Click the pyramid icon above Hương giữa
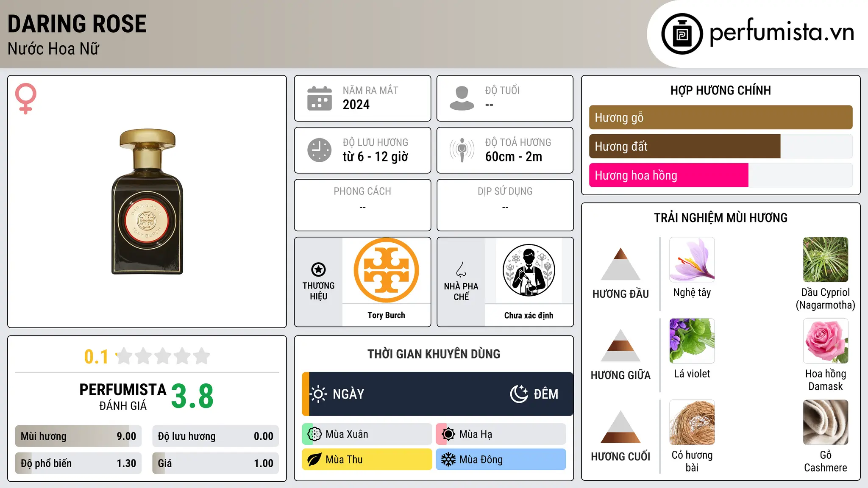This screenshot has height=488, width=868. point(620,345)
